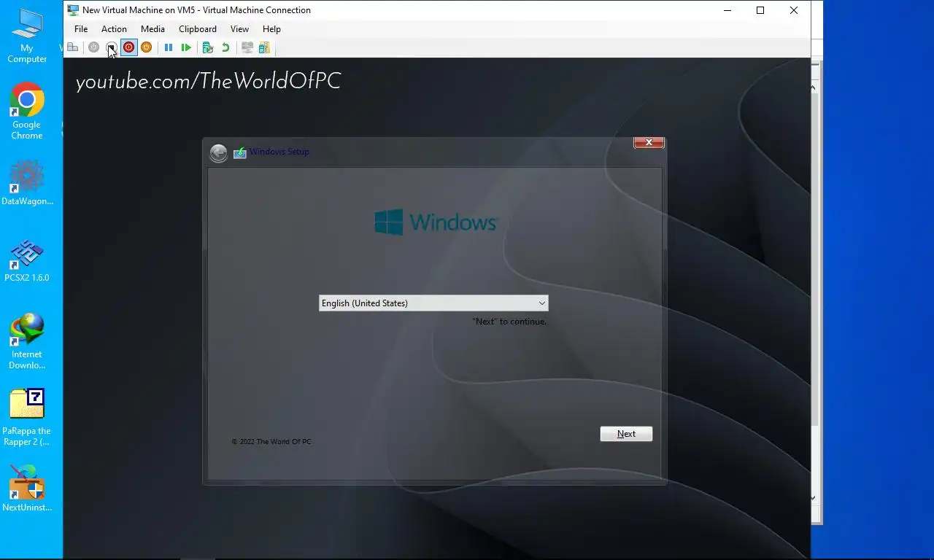Screen dimensions: 934x560
Task: Click the Windows logo in setup
Action: pos(436,222)
